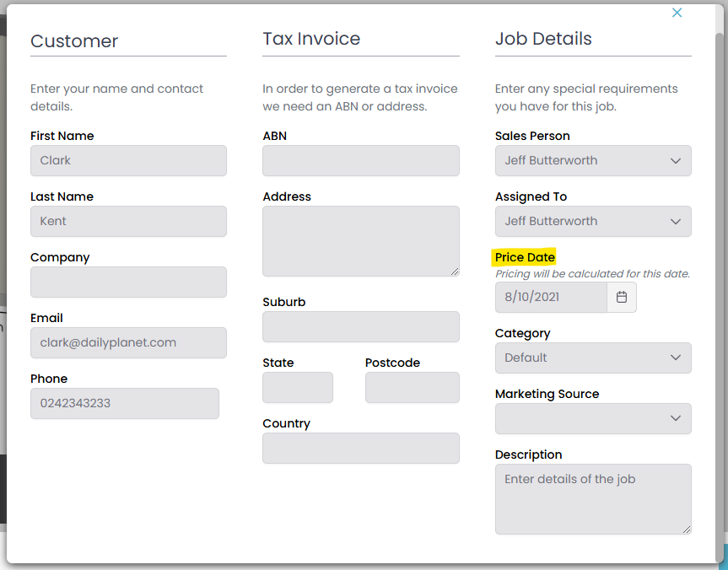Click the Price Date text field

[550, 297]
